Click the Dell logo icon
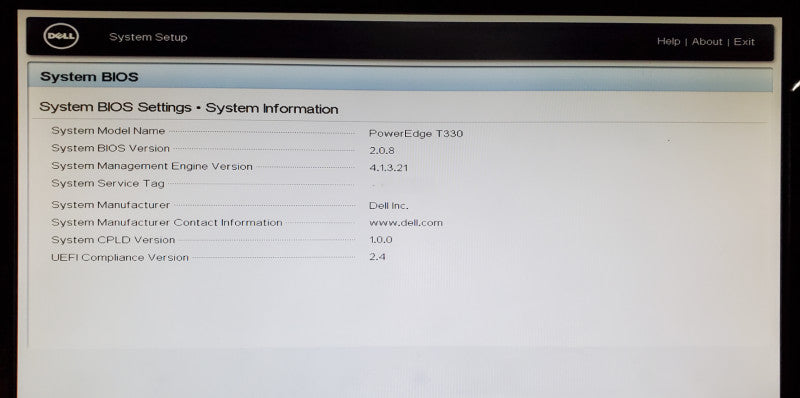 click(61, 37)
